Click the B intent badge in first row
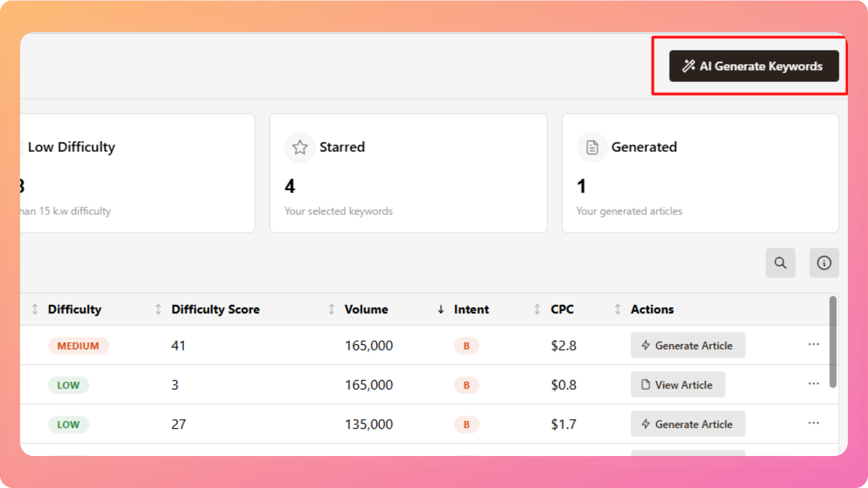Viewport: 868px width, 488px height. pyautogui.click(x=466, y=346)
